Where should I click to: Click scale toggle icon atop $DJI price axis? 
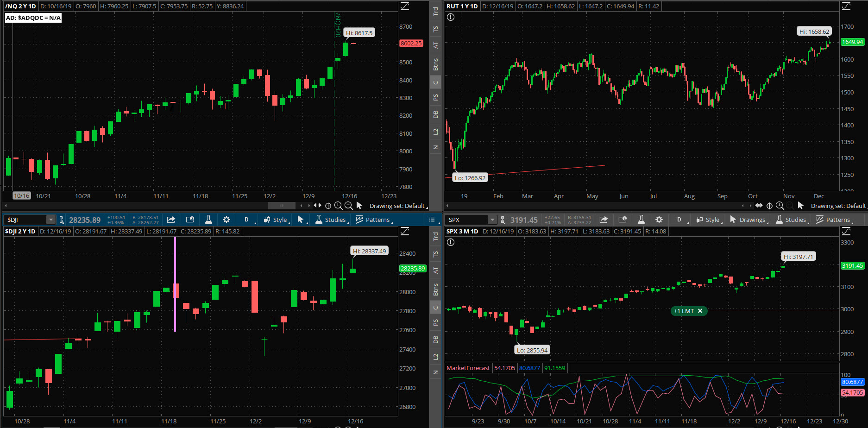[x=405, y=231]
